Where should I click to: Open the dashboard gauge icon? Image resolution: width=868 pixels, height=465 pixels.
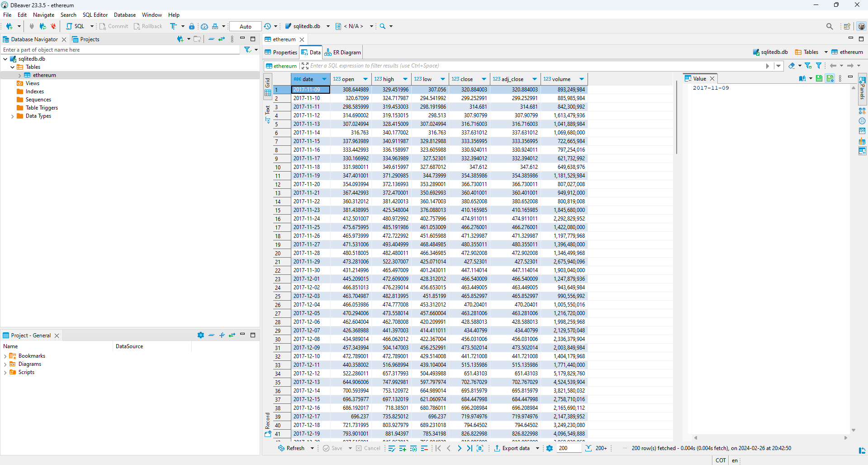click(204, 26)
